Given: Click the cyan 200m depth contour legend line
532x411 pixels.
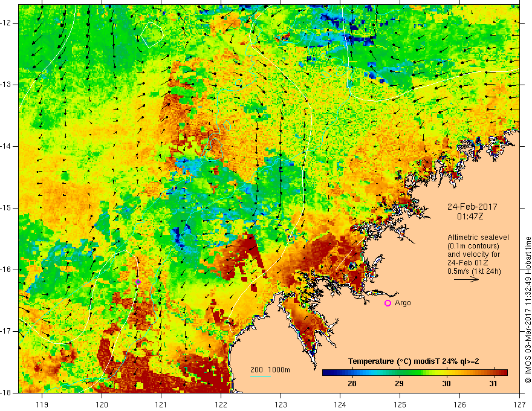Looking at the screenshot, I should point(260,376).
